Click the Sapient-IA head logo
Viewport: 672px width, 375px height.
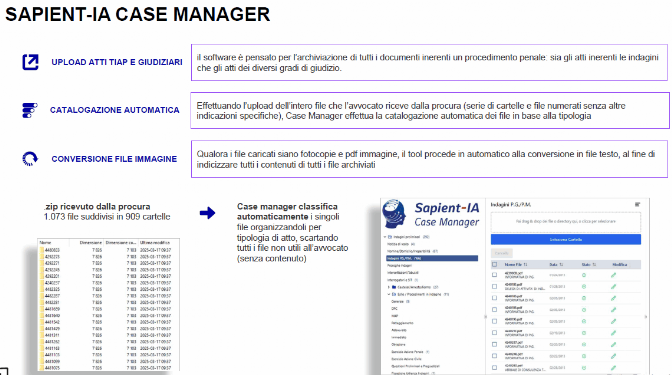[394, 213]
